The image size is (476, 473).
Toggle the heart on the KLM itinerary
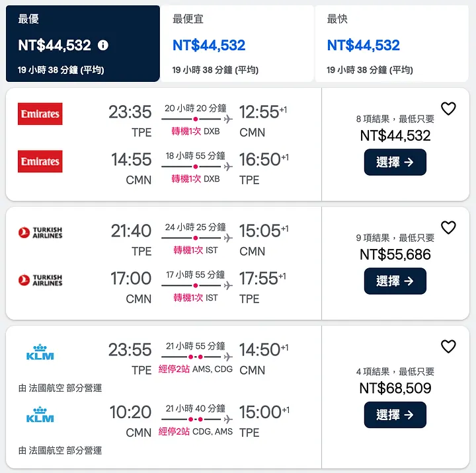click(448, 346)
